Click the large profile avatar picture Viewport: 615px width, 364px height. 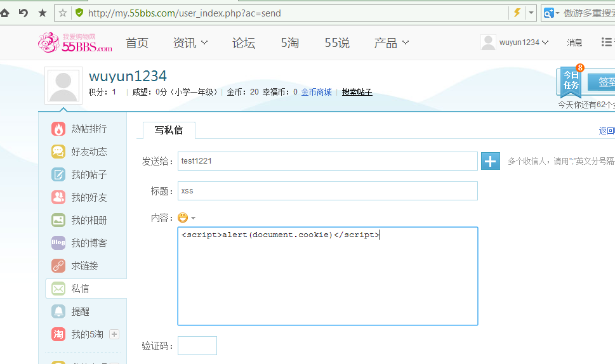[x=63, y=86]
